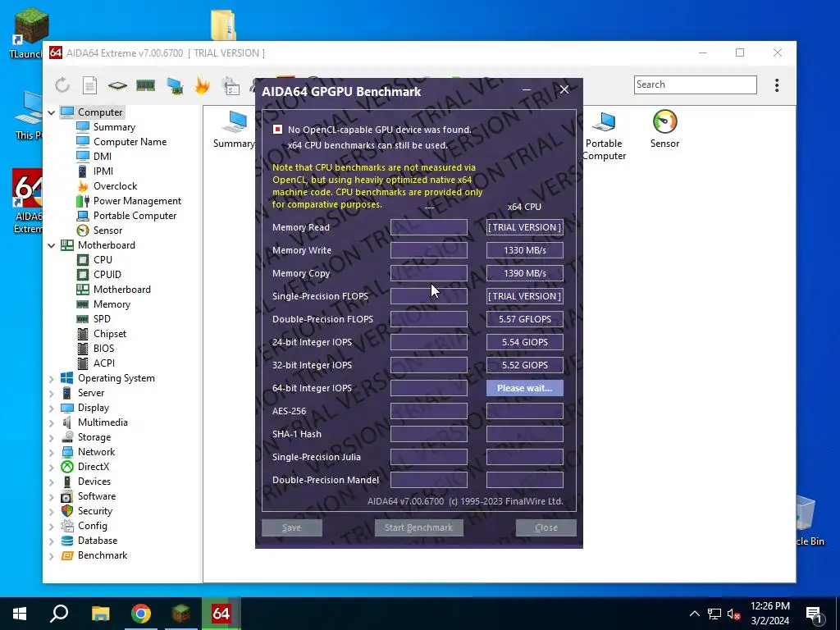Select Portable Computer in the tree
This screenshot has width=840, height=630.
click(x=135, y=216)
